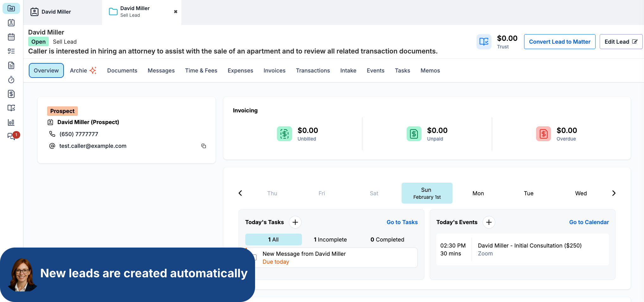Open the reports bar chart sidebar icon

click(11, 122)
